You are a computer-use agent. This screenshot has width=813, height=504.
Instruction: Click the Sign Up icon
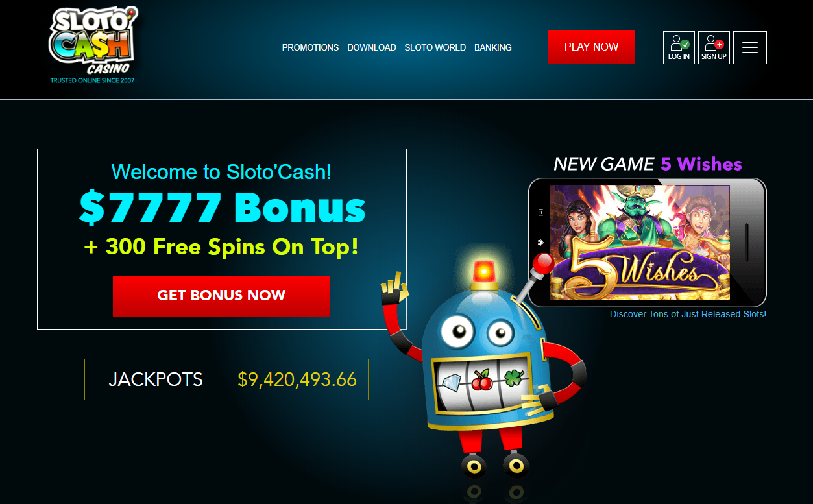tap(714, 48)
